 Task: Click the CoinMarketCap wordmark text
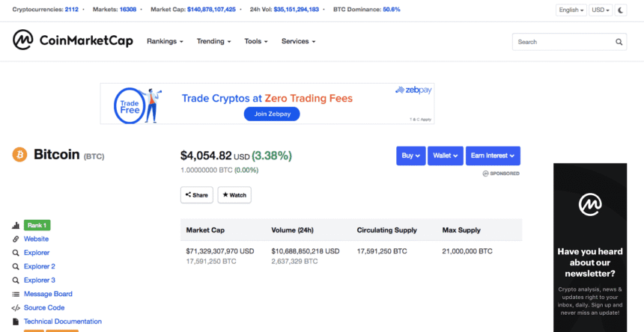click(86, 41)
